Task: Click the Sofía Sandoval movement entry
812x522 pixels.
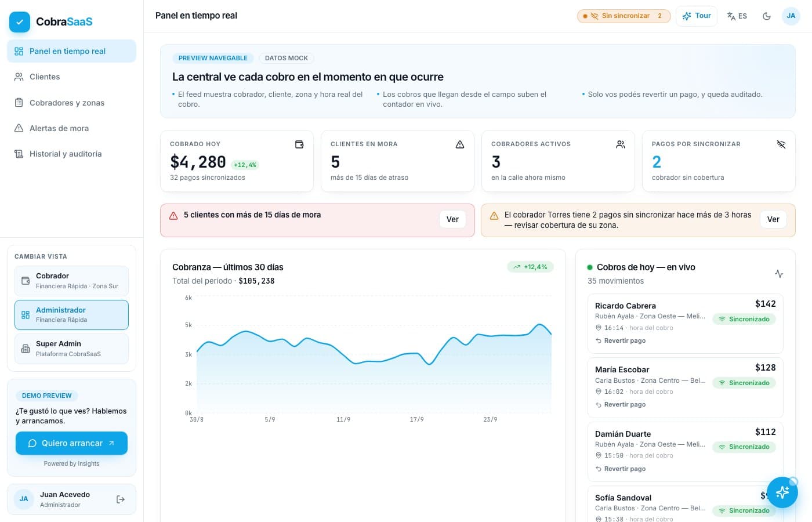Action: (x=685, y=505)
